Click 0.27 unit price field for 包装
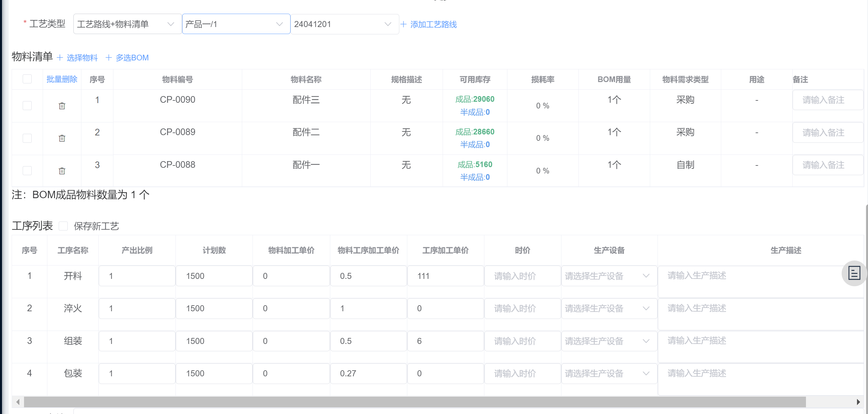Screen dimensions: 868x414 pos(368,373)
